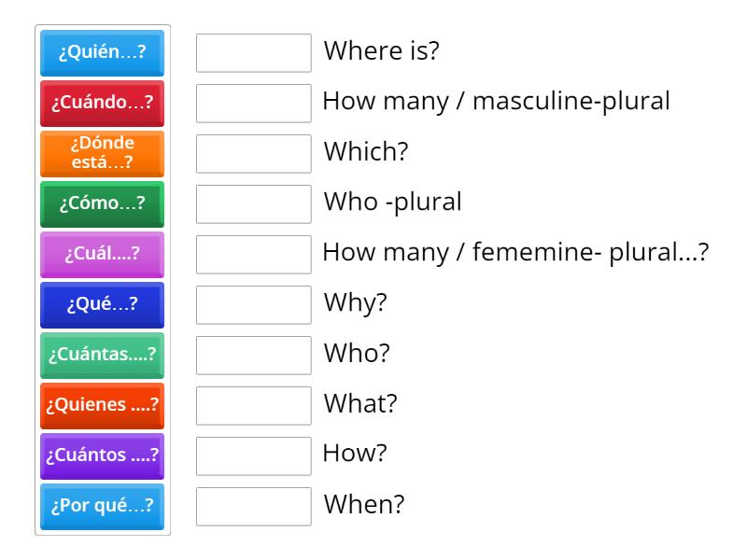
Task: Click the answer slot for Who -plural
Action: 254,203
